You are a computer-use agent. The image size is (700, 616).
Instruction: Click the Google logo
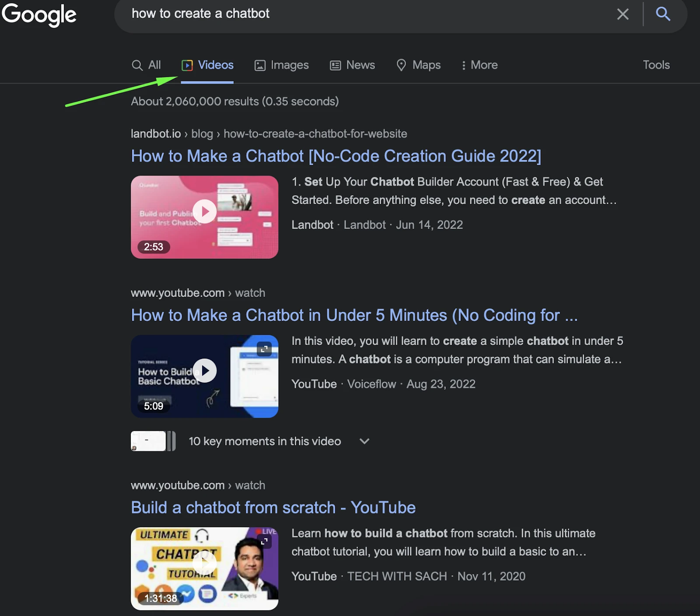pos(39,14)
